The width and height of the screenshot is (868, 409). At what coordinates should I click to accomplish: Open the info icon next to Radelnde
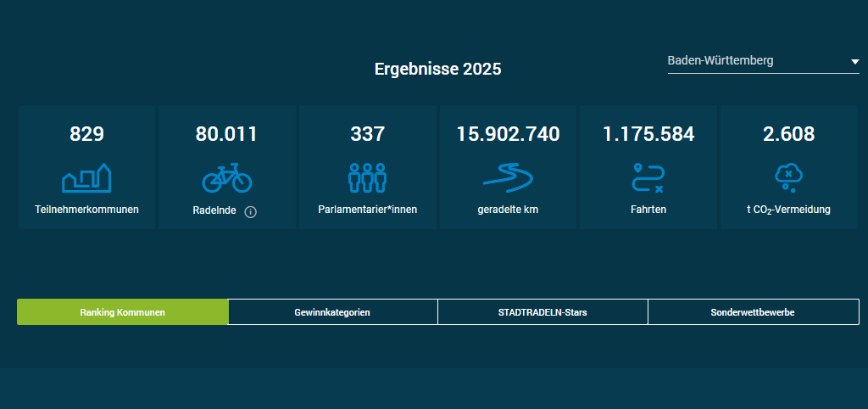pyautogui.click(x=250, y=211)
